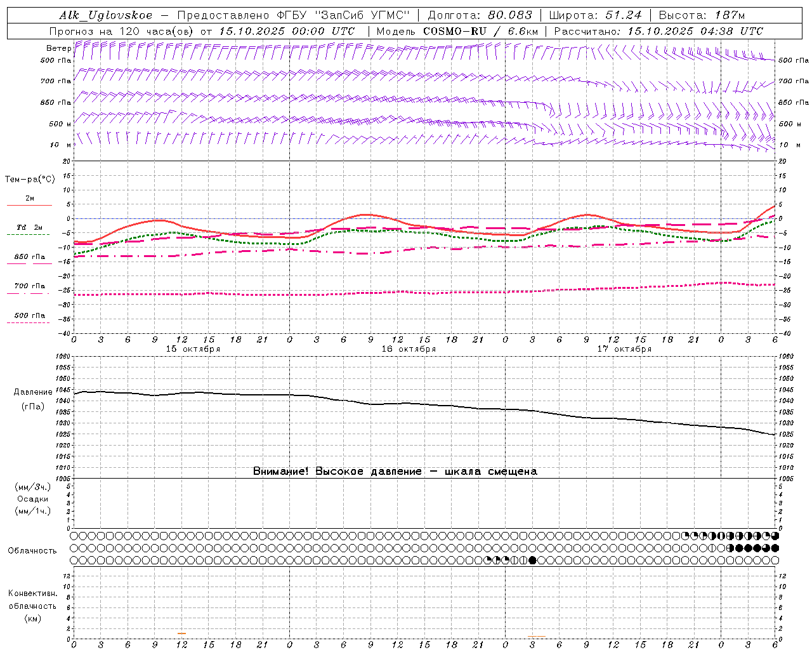Click the "Внимание! Высокое давление" warning text
This screenshot has width=812, height=650.
tap(337, 471)
